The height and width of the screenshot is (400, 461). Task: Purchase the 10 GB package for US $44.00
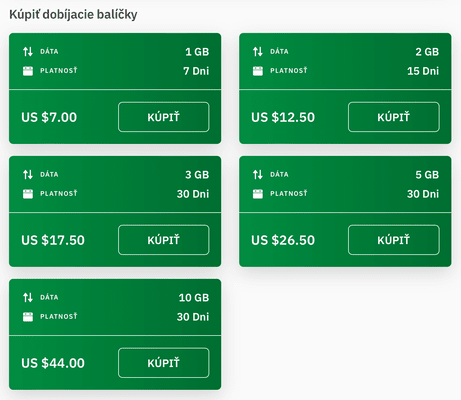pyautogui.click(x=164, y=363)
